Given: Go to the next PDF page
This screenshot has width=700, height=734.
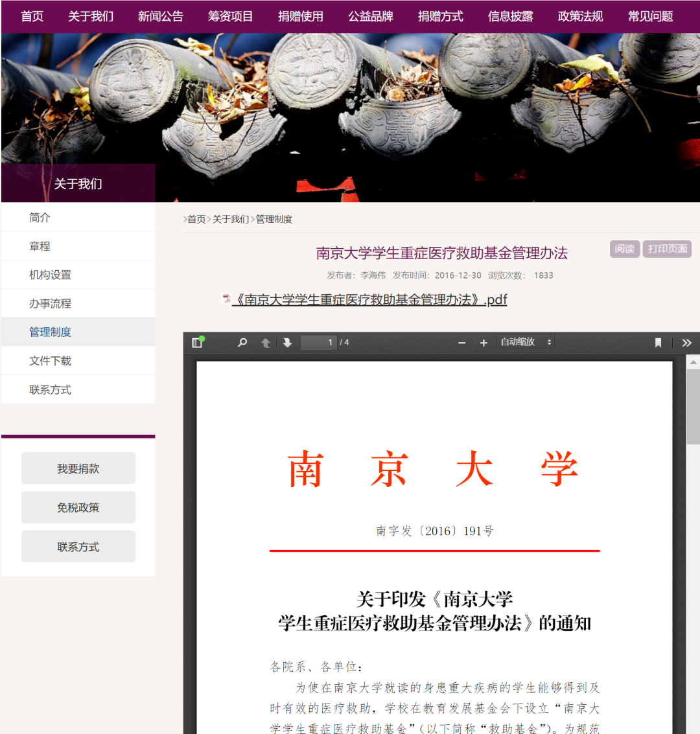Looking at the screenshot, I should coord(287,342).
